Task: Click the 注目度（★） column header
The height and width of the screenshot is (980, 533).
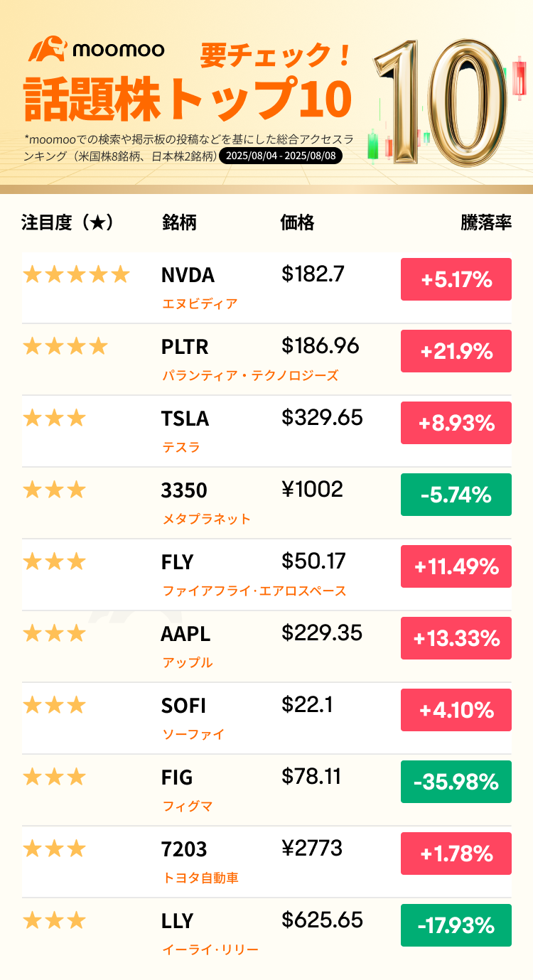Action: (68, 222)
